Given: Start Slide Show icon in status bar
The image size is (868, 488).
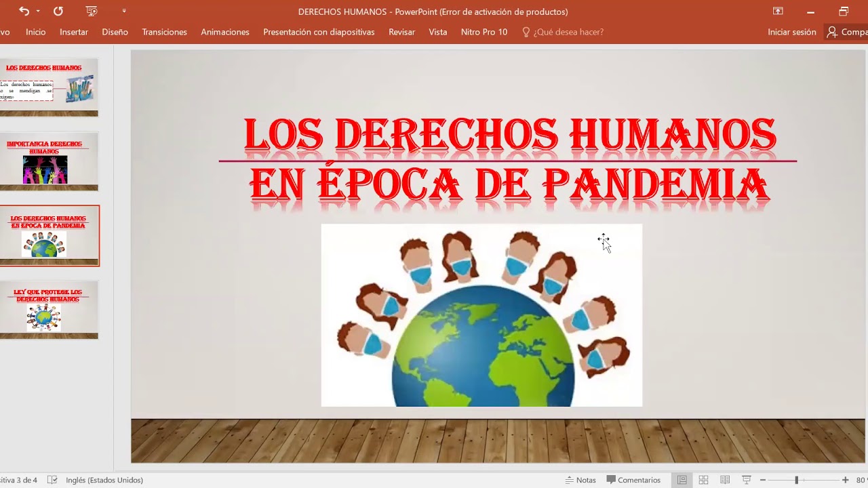Looking at the screenshot, I should tap(747, 480).
